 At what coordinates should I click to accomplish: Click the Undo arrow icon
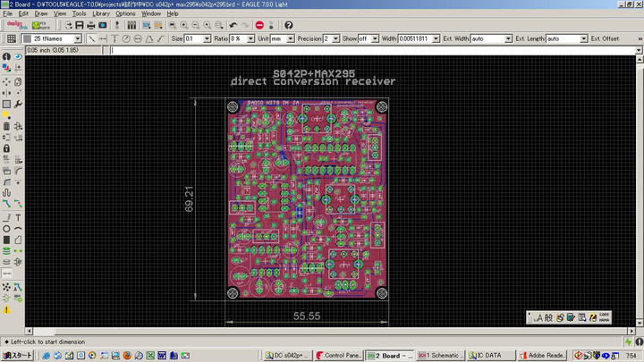click(233, 25)
